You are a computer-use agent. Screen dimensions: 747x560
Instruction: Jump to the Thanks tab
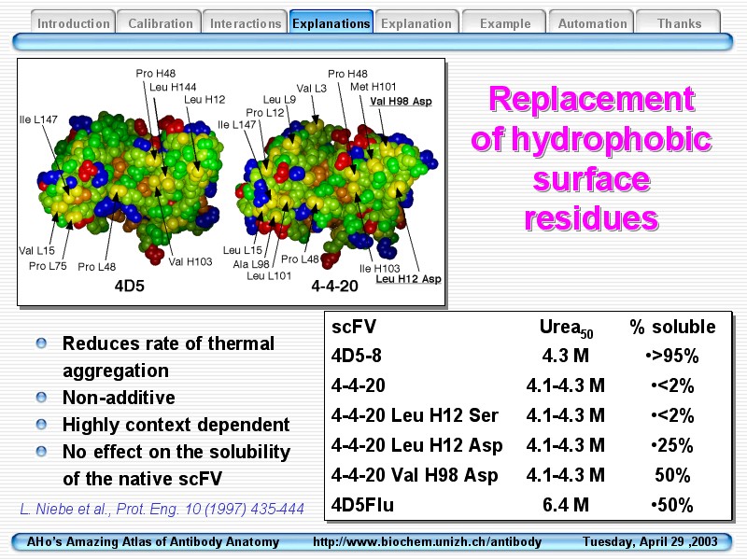click(x=679, y=23)
